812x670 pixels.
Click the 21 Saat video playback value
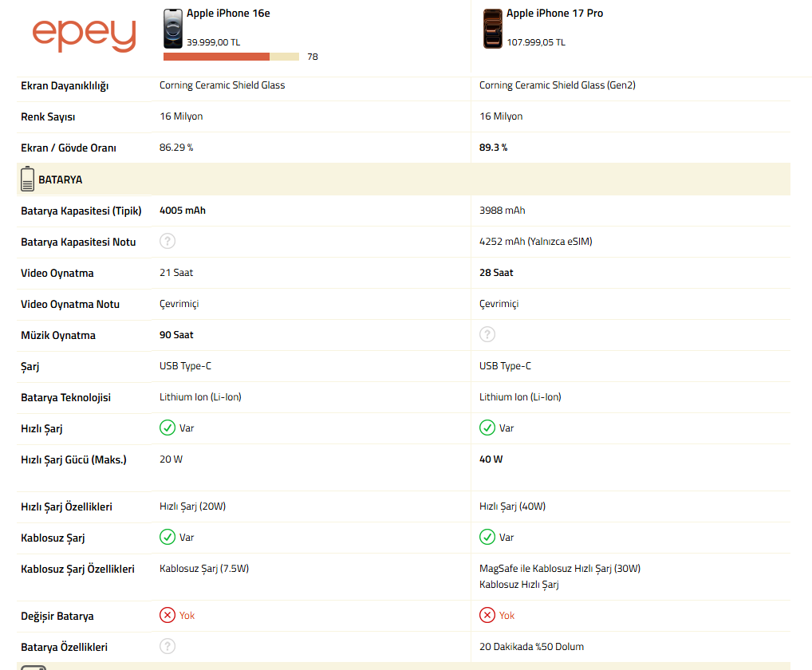point(176,272)
